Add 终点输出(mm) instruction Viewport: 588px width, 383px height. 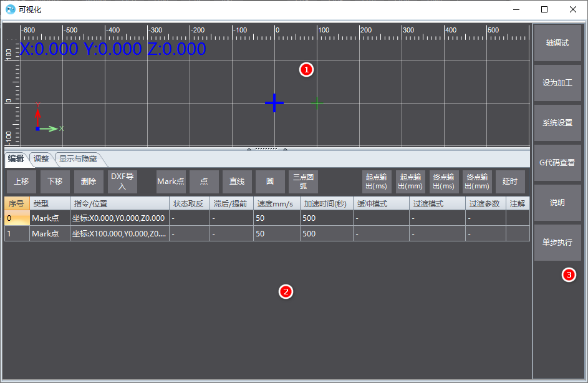pyautogui.click(x=477, y=182)
